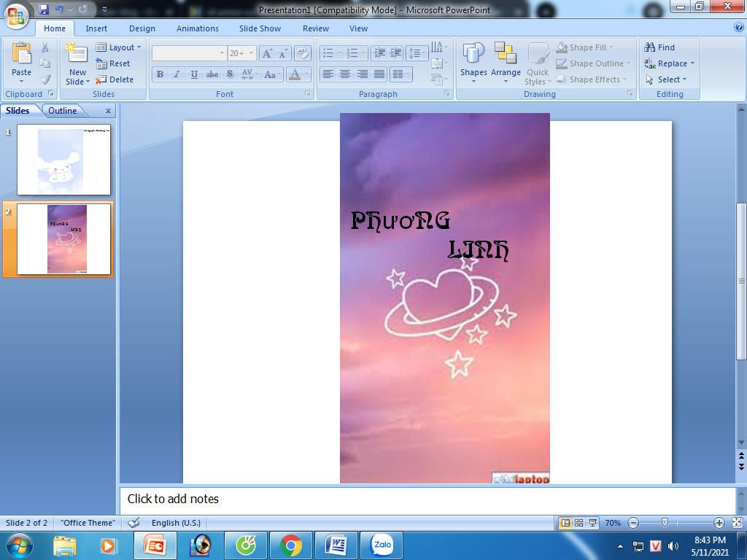
Task: Open Google Chrome from taskbar
Action: (290, 545)
